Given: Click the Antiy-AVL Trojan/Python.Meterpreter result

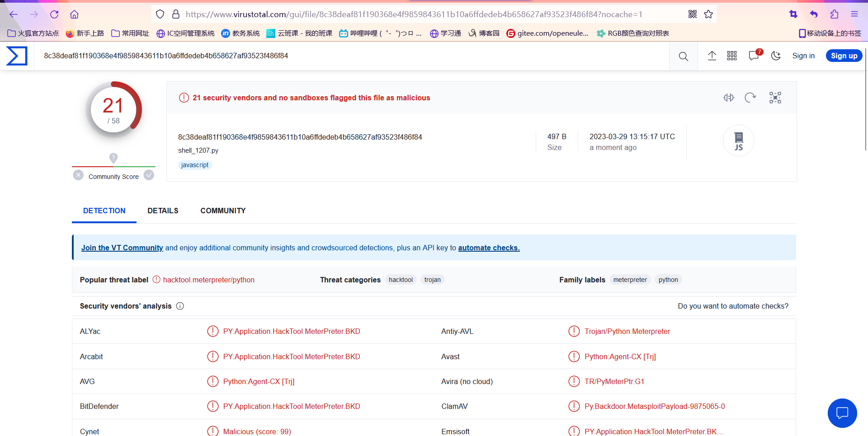Looking at the screenshot, I should coord(627,331).
